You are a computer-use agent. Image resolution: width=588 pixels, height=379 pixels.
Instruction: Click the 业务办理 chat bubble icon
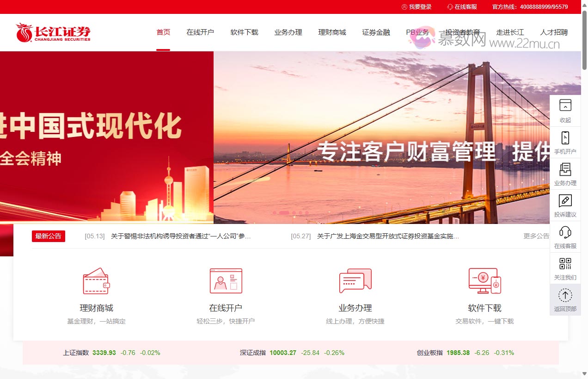[355, 281]
